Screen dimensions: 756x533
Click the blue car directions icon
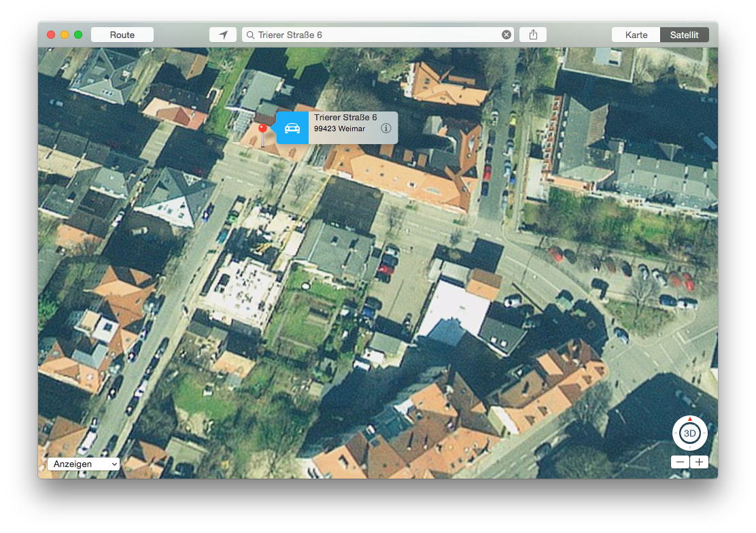(292, 128)
